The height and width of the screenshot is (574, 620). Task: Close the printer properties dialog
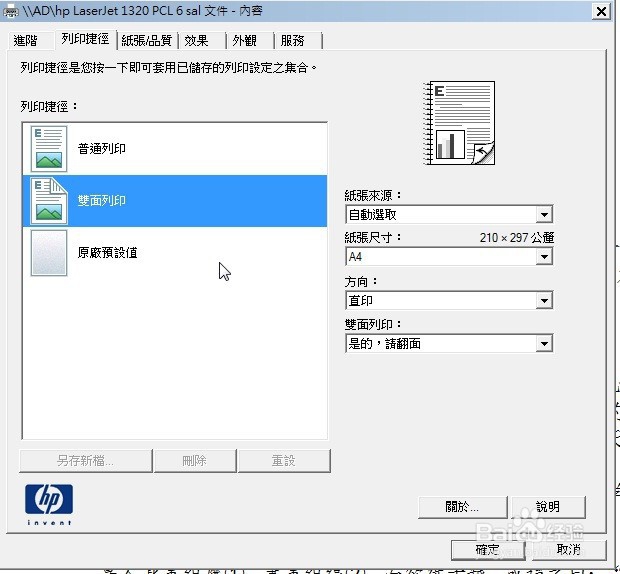[601, 11]
